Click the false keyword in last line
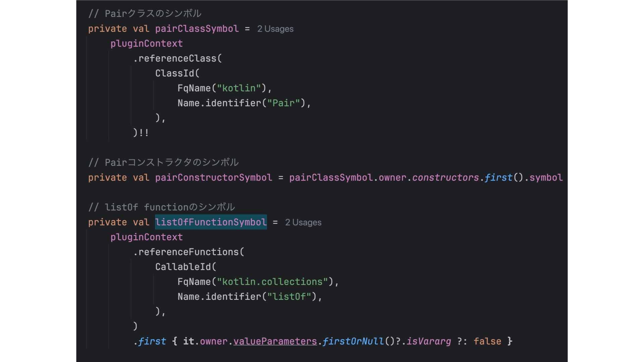The width and height of the screenshot is (644, 362). tap(487, 342)
